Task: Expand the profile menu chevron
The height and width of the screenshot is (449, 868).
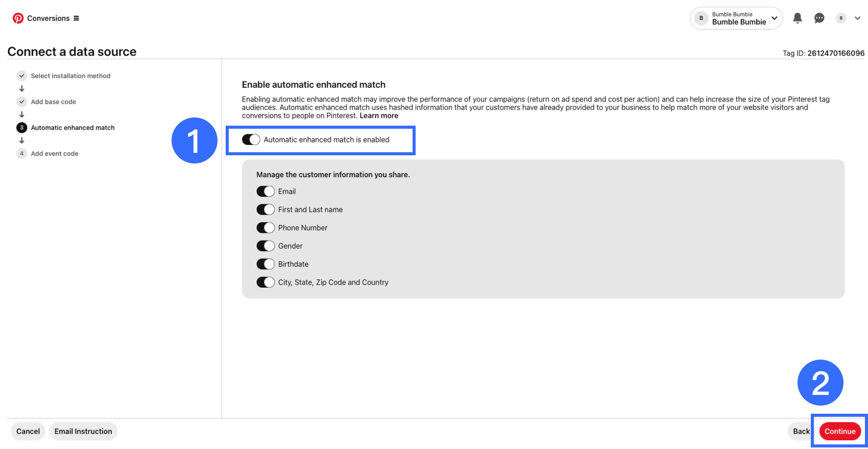Action: (858, 18)
